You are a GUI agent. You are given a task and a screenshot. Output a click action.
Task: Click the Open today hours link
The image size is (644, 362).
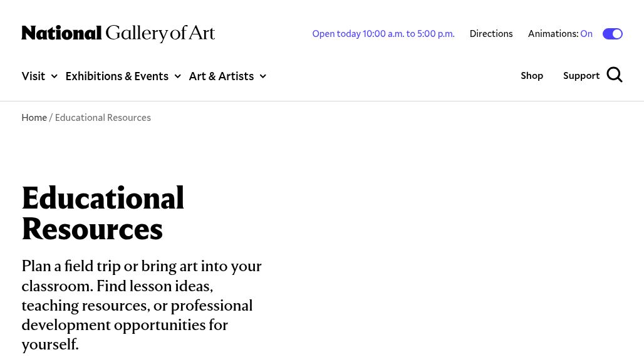click(383, 34)
